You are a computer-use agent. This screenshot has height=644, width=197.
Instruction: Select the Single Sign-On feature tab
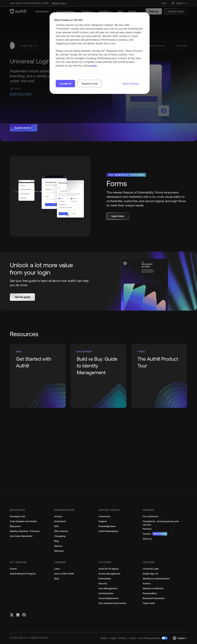point(29,46)
